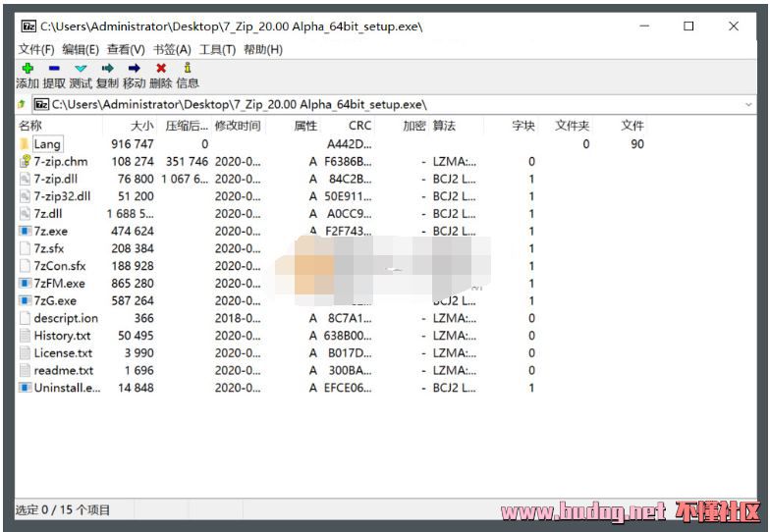Select the Lang folder in the list

point(46,144)
